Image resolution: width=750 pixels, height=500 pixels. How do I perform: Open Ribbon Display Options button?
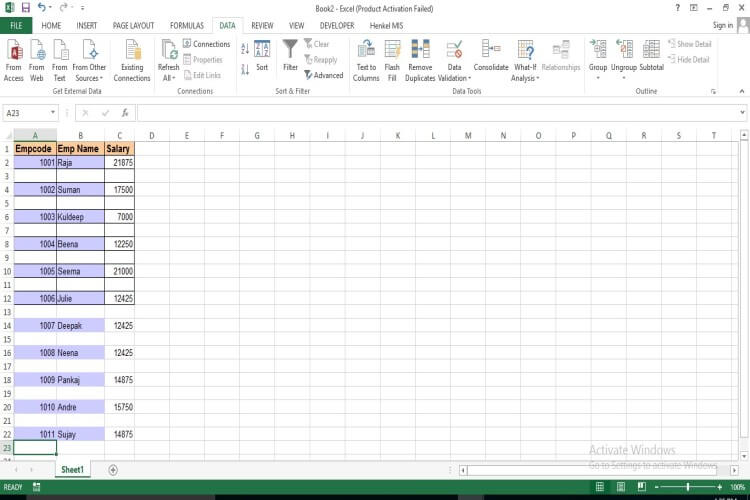point(694,8)
